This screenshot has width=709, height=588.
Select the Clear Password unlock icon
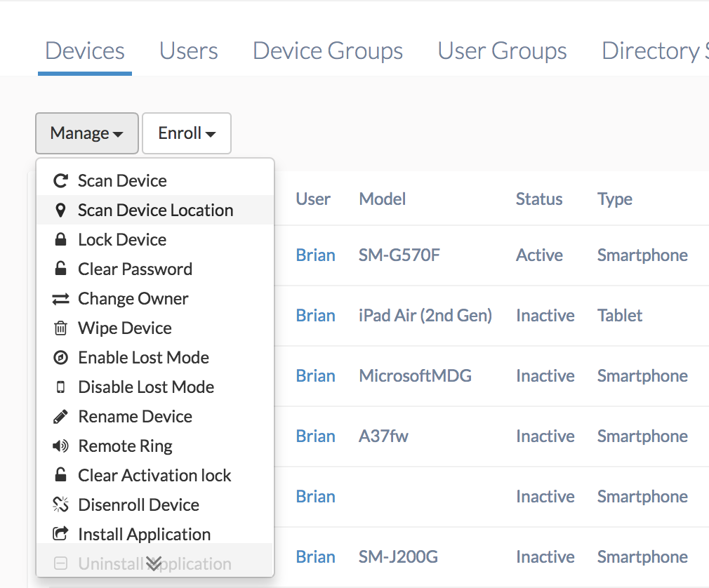point(60,269)
